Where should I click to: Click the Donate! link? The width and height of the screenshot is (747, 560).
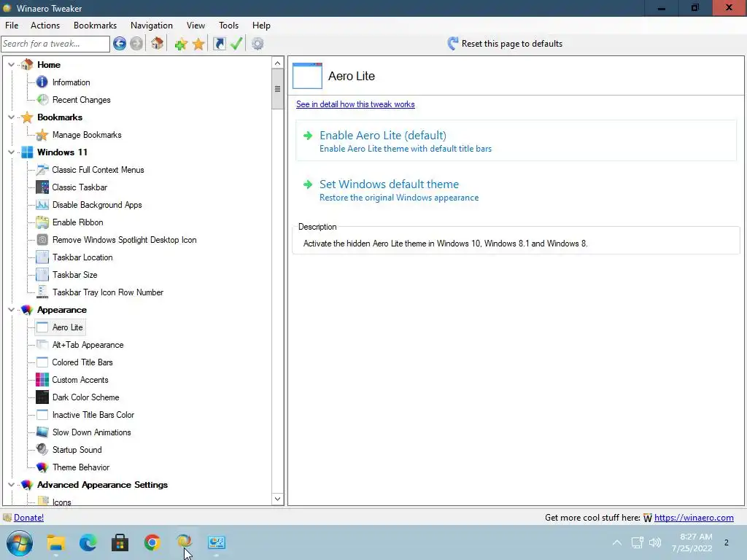[x=28, y=518]
